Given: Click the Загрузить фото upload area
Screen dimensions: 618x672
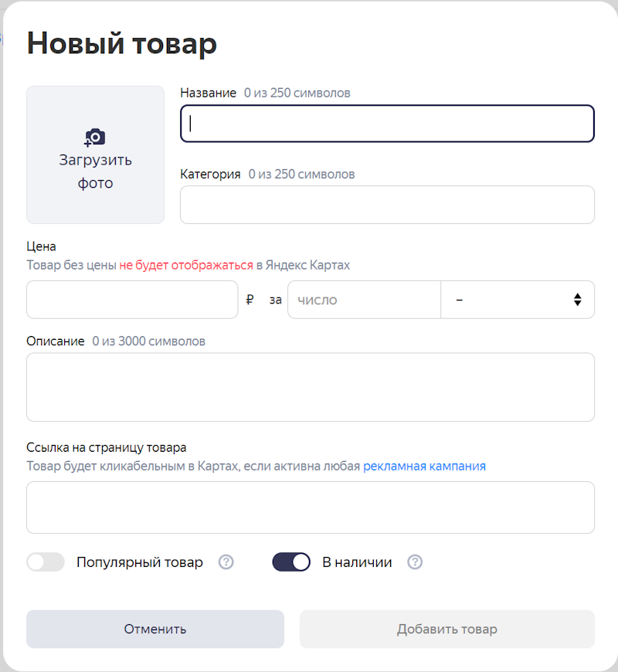Looking at the screenshot, I should [94, 154].
